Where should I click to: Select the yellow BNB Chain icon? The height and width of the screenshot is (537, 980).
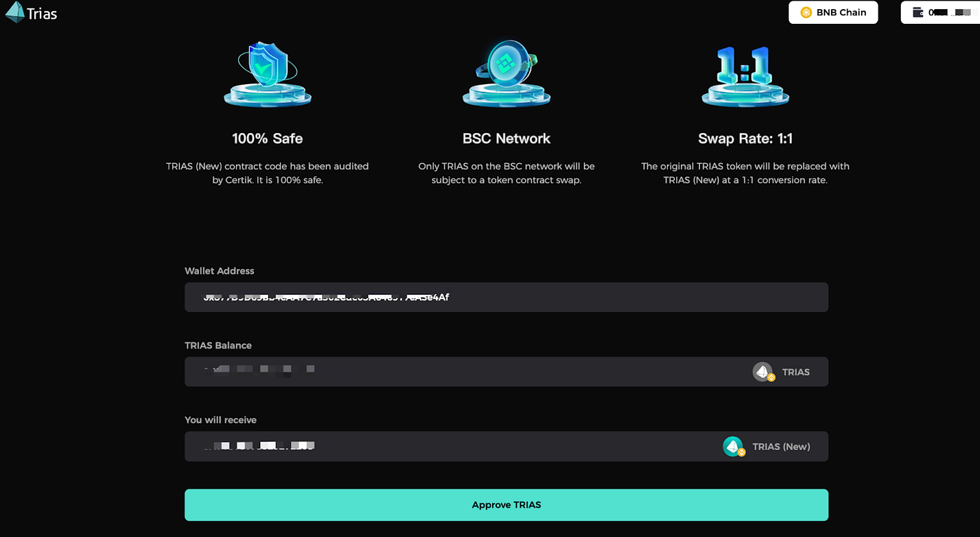click(806, 12)
